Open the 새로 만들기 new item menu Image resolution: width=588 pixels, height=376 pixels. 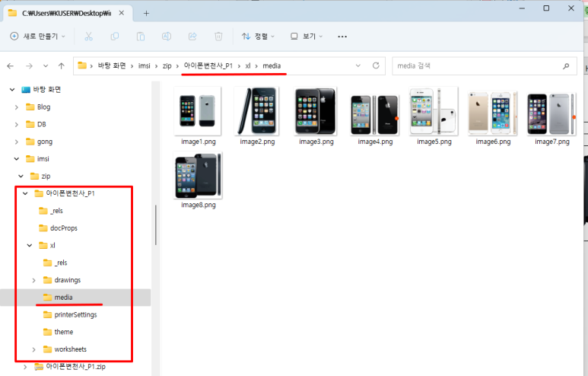click(x=37, y=37)
